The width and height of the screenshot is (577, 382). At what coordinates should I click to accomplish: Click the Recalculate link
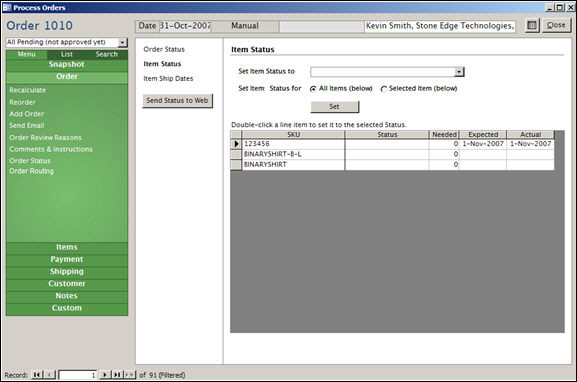tap(28, 90)
